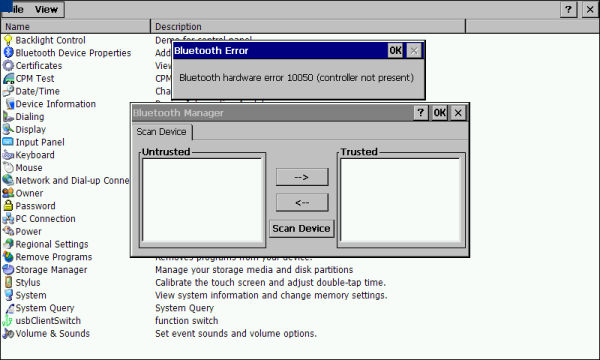
Task: Select the 'Input Panel' name label
Action: [x=40, y=142]
